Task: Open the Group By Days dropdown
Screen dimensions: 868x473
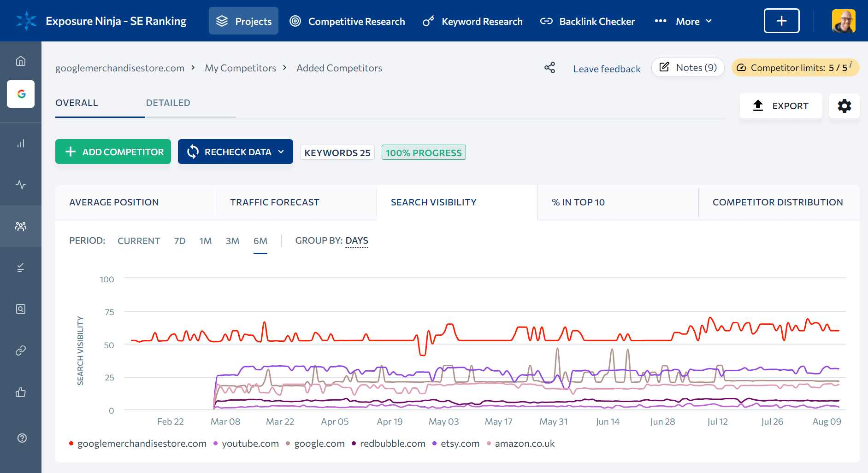Action: coord(356,241)
